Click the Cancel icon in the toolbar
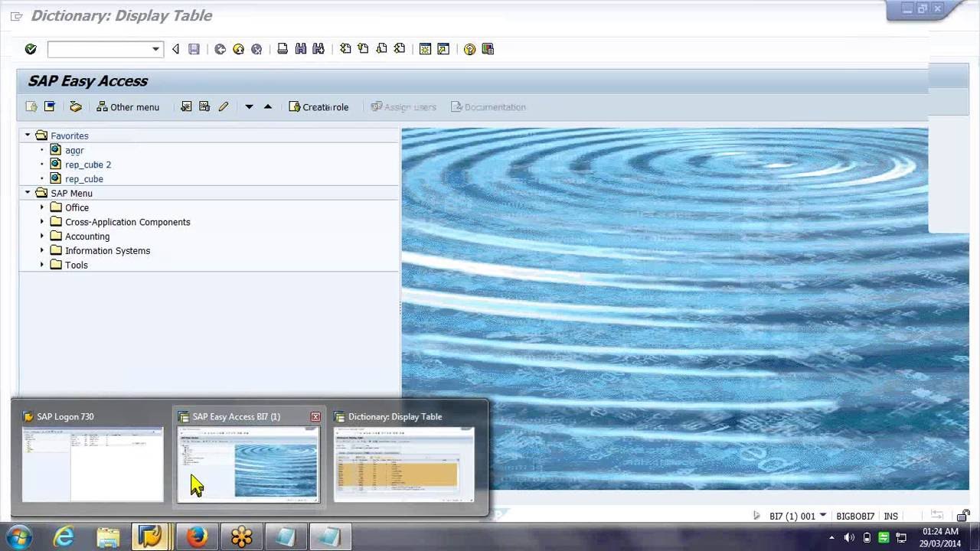Screen dimensions: 980x551 tap(256, 49)
